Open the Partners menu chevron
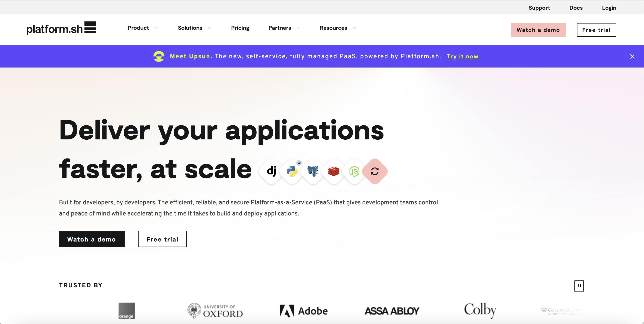The image size is (644, 324). pos(298,28)
